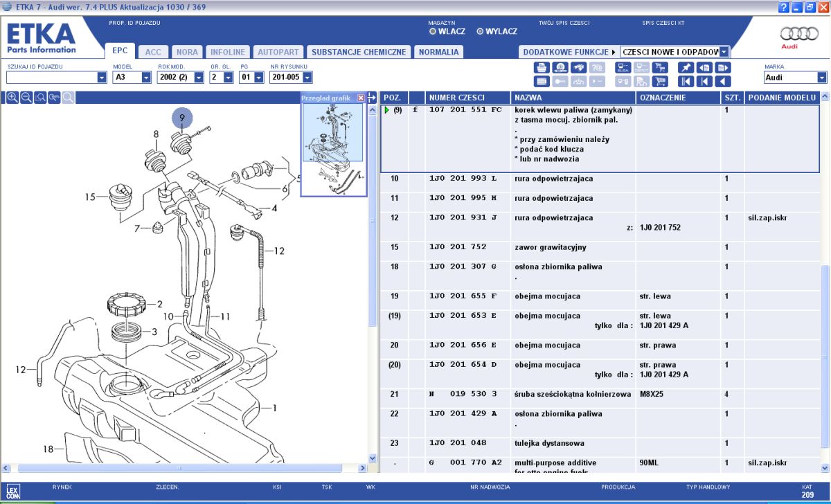Select part number 1J0 201 307 G
The height and width of the screenshot is (504, 831).
[463, 267]
